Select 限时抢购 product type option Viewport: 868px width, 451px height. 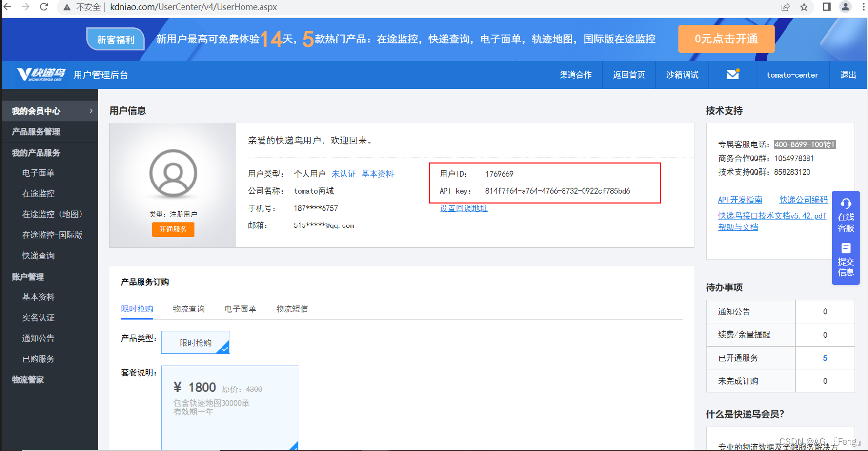[196, 343]
